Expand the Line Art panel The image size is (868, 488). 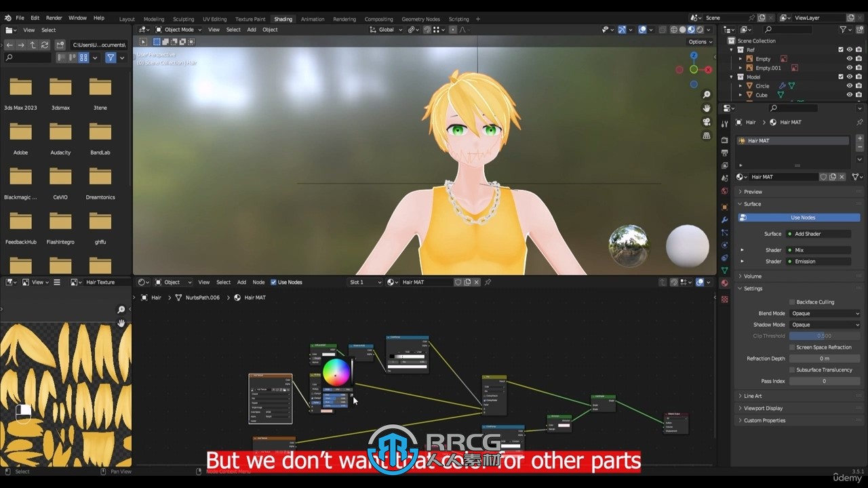click(753, 396)
